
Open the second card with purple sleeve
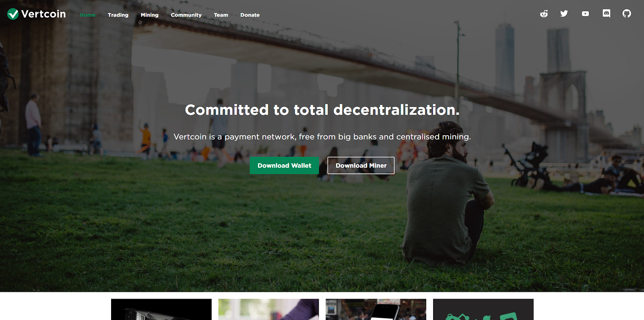point(268,309)
